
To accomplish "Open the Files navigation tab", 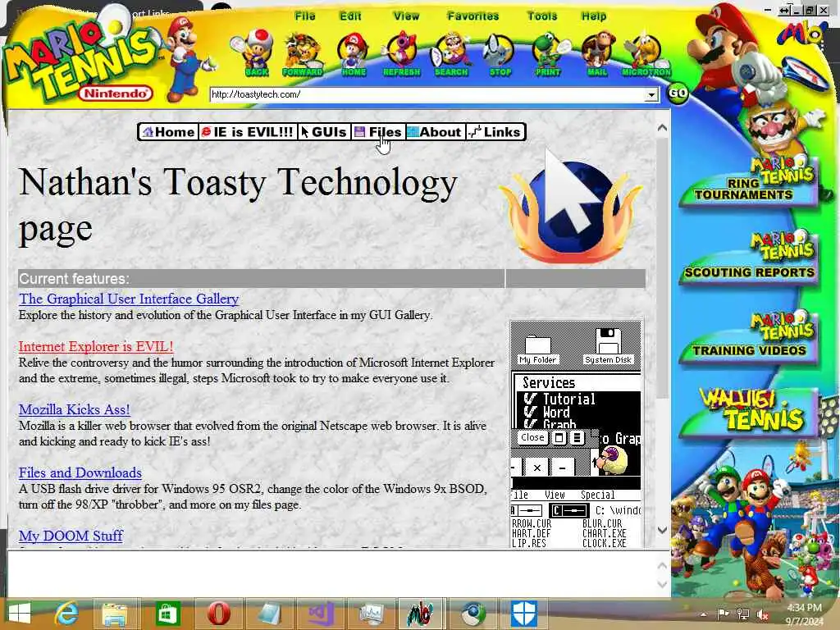I will tap(378, 132).
